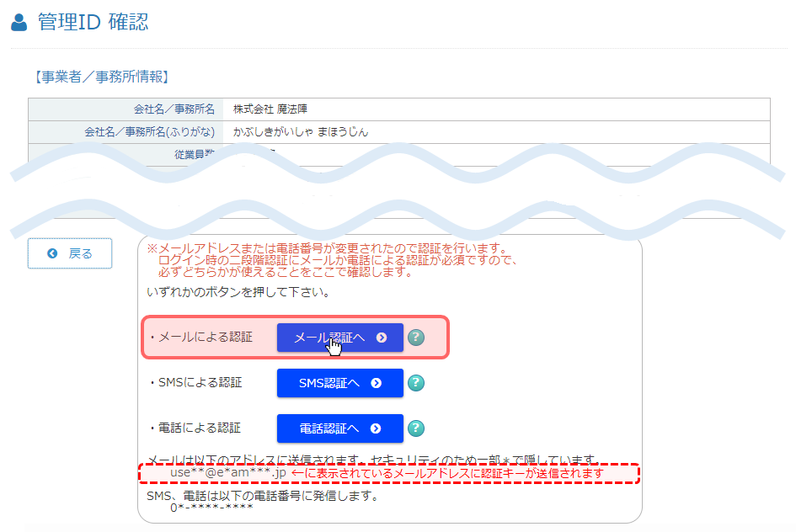Click the masked email use**@e*am***.jp

click(228, 473)
